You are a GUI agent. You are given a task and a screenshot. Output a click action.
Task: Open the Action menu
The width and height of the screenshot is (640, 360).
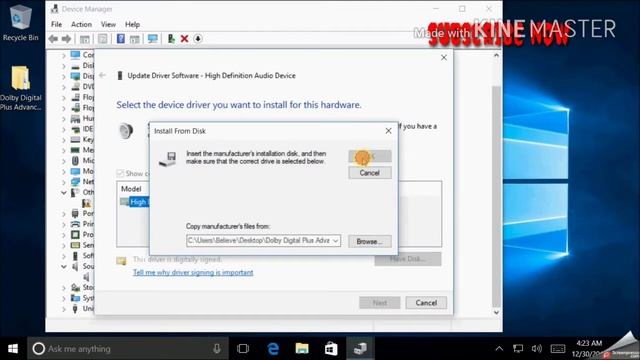pos(81,24)
